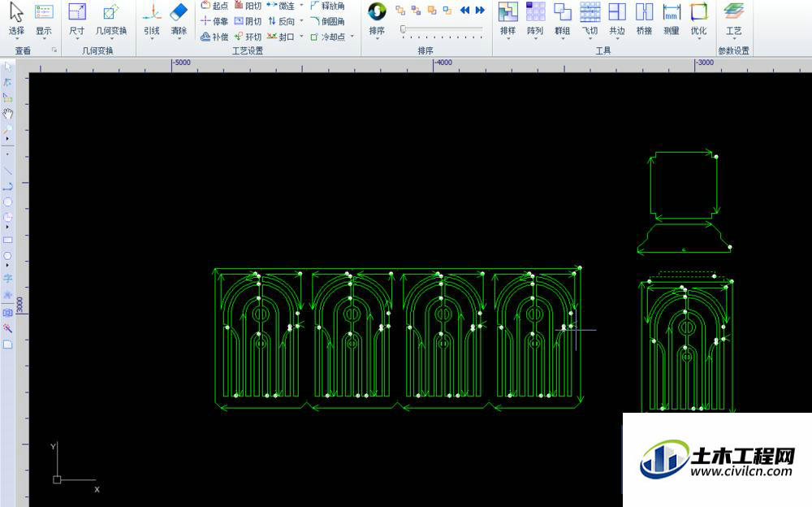Click the 桥接 (Bridge) tool

644,19
